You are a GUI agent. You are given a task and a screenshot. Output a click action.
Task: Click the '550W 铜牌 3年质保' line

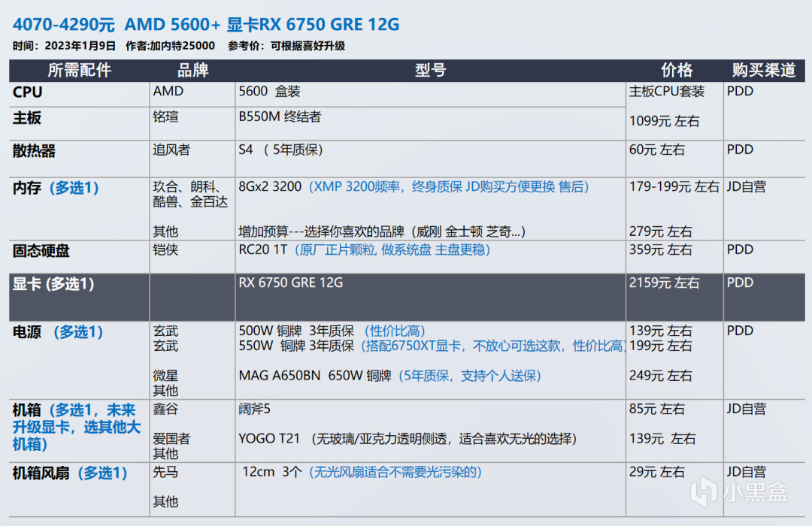coord(296,346)
